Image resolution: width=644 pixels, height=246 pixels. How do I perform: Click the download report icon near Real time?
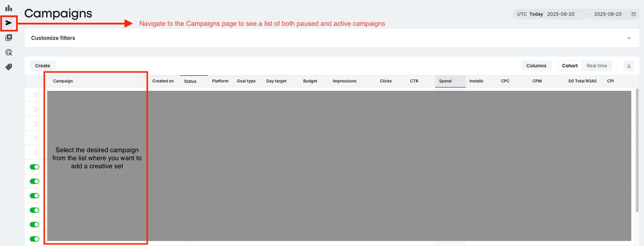(x=629, y=66)
